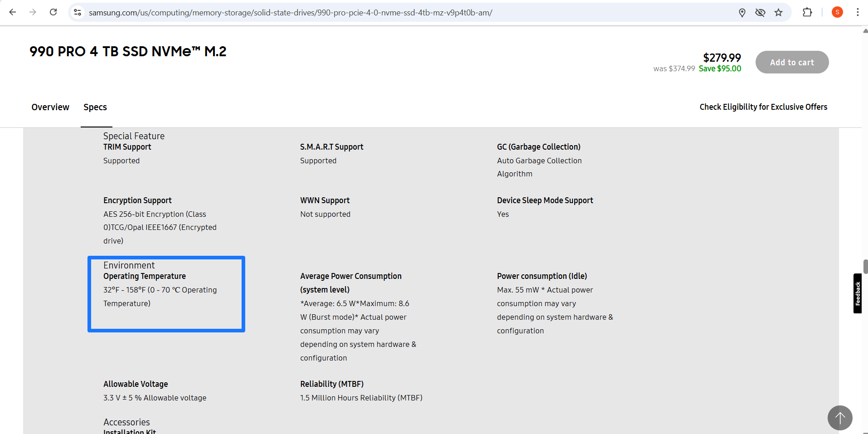Image resolution: width=868 pixels, height=434 pixels.
Task: Click the 'Power consumption (Idle)' label
Action: point(542,276)
